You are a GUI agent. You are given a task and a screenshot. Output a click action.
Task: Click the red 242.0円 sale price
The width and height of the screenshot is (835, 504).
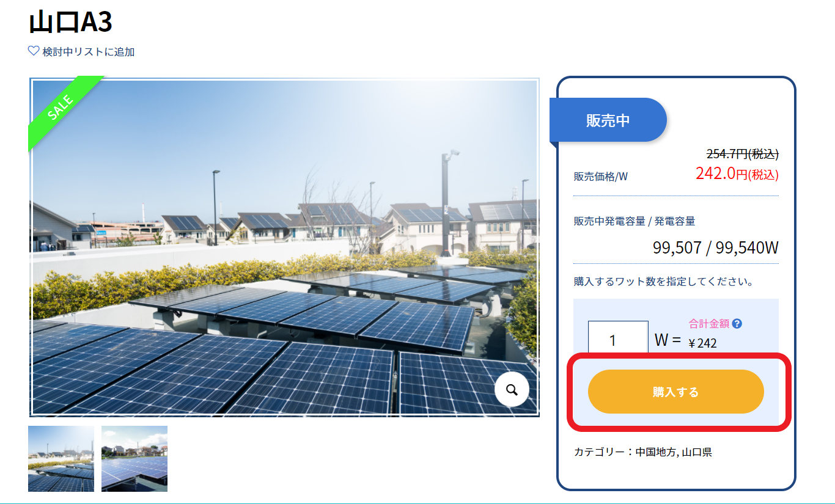point(737,173)
